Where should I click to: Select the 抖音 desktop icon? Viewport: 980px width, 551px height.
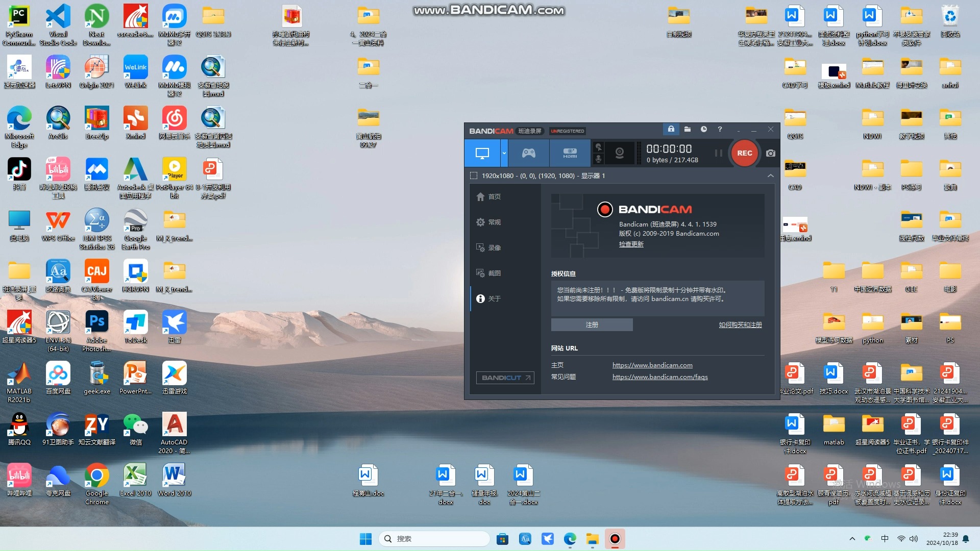pyautogui.click(x=19, y=173)
